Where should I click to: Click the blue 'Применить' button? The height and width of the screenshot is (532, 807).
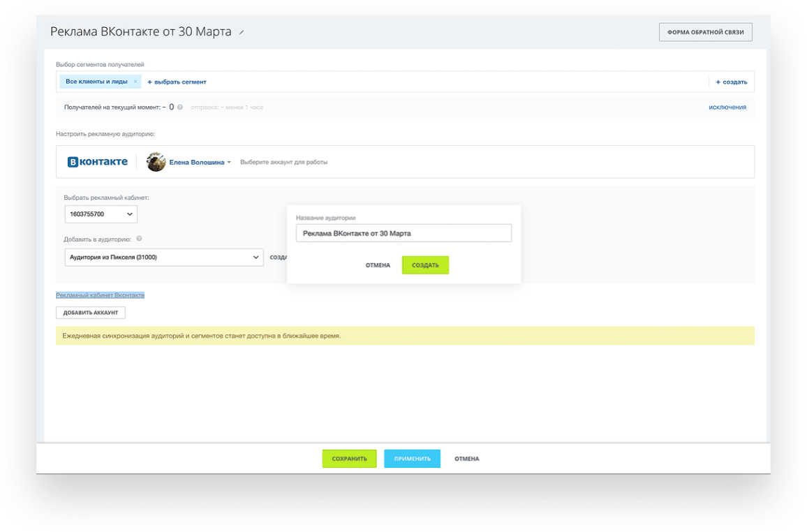[413, 459]
